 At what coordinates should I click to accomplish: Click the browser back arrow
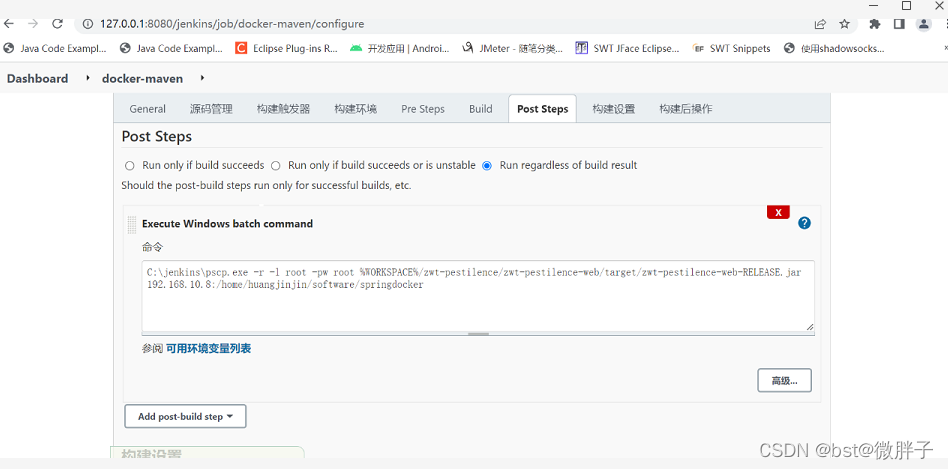(10, 24)
